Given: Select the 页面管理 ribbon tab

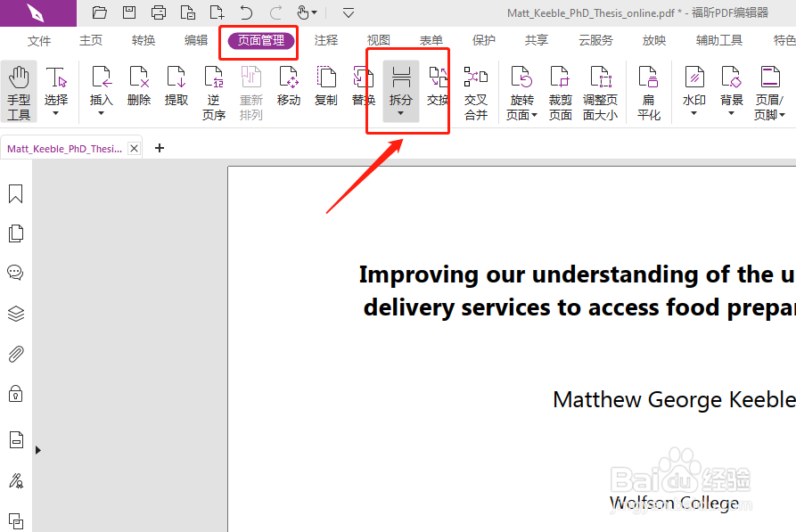Looking at the screenshot, I should (x=261, y=41).
